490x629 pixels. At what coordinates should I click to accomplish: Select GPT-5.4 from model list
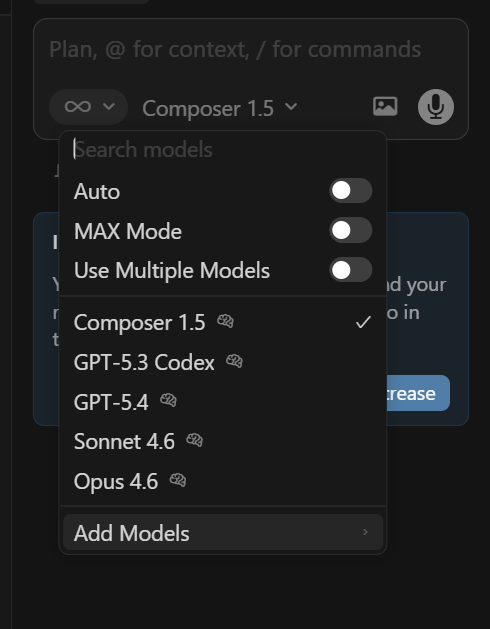(x=223, y=402)
